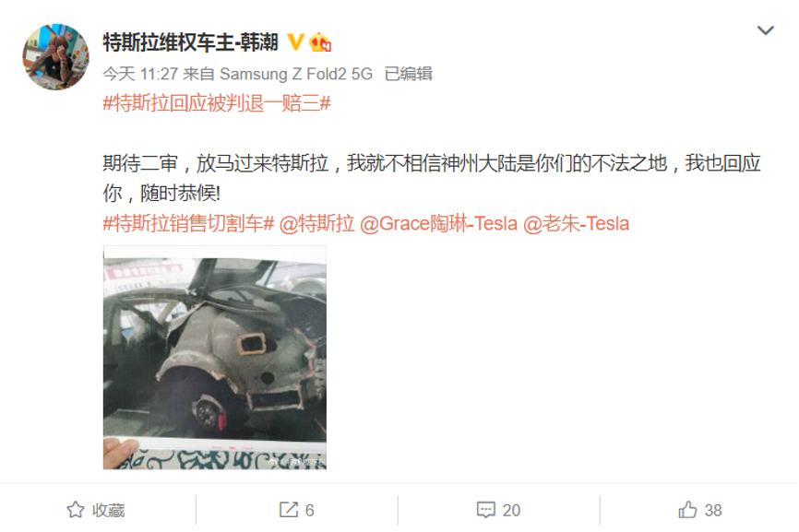This screenshot has width=799, height=532.
Task: Expand the post options chevron menu
Action: (x=766, y=30)
